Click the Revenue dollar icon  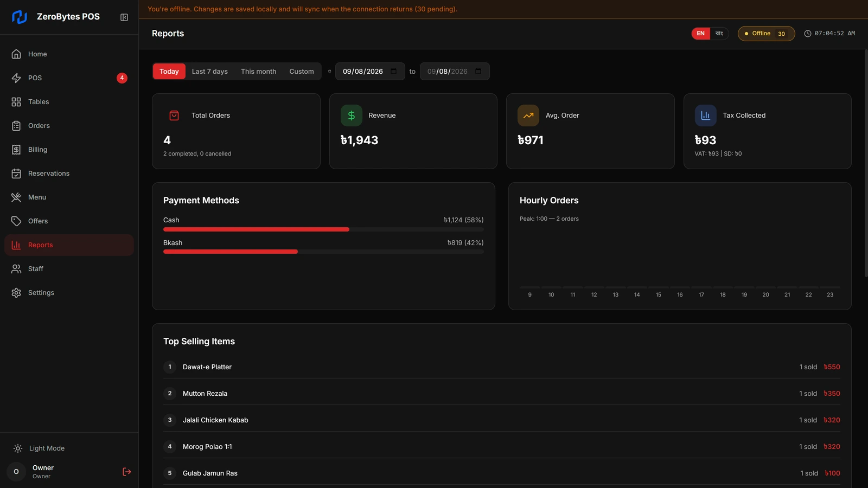[x=352, y=115]
